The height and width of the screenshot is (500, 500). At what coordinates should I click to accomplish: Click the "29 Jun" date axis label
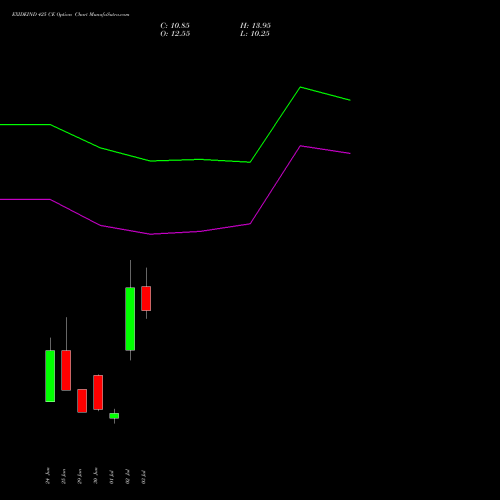coord(80,476)
